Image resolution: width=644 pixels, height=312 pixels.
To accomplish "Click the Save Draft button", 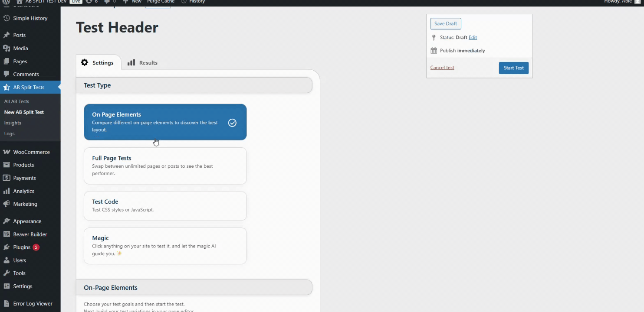I will coord(446,23).
